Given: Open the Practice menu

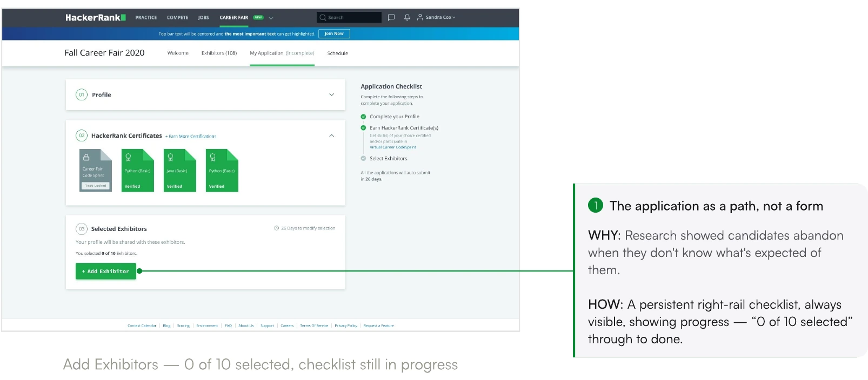Looking at the screenshot, I should tap(146, 17).
